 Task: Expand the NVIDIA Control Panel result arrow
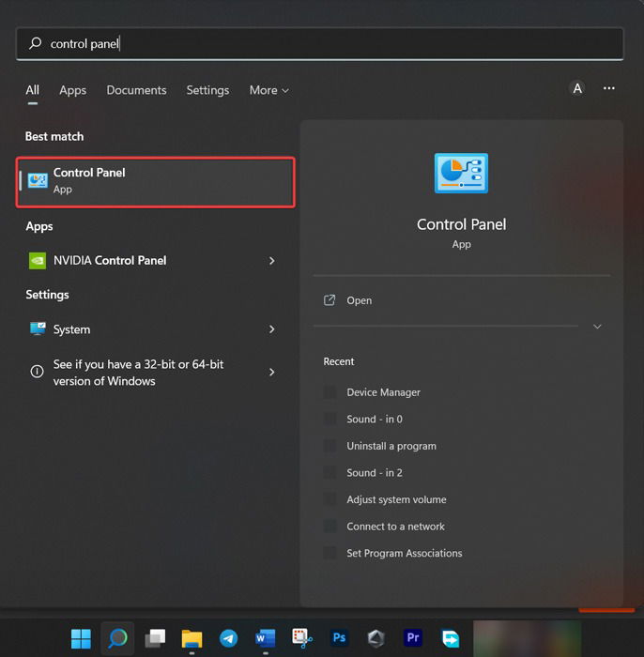click(x=272, y=261)
